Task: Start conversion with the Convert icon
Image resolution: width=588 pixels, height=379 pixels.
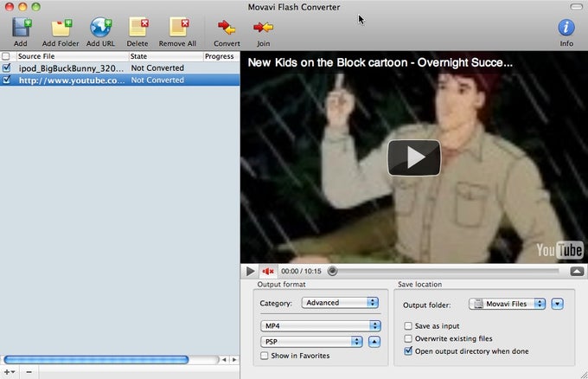Action: pos(227,28)
